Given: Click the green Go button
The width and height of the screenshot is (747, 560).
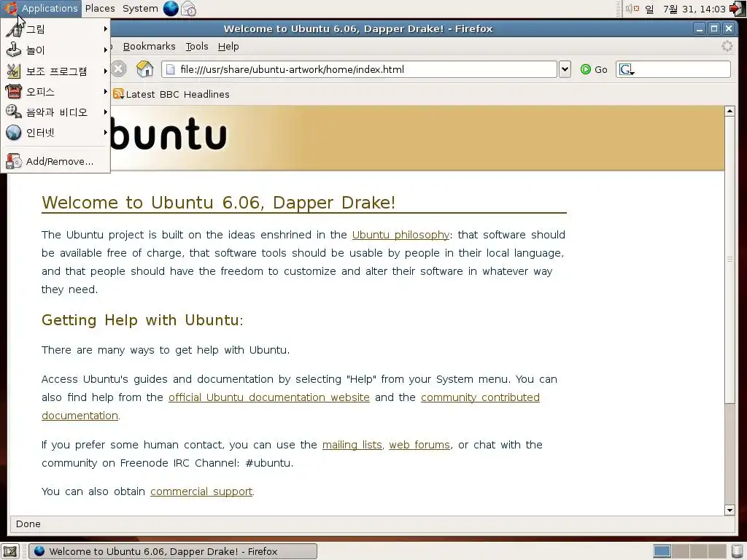Looking at the screenshot, I should [x=594, y=69].
